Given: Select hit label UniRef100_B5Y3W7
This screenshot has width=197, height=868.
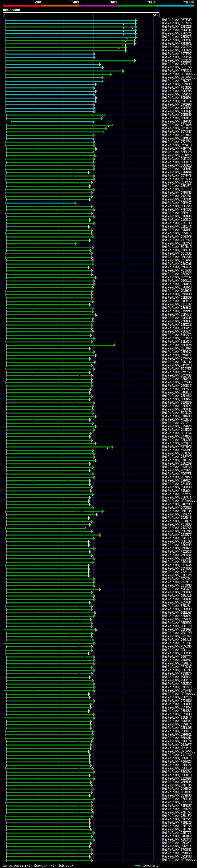Looking at the screenshot, I should tap(177, 132).
